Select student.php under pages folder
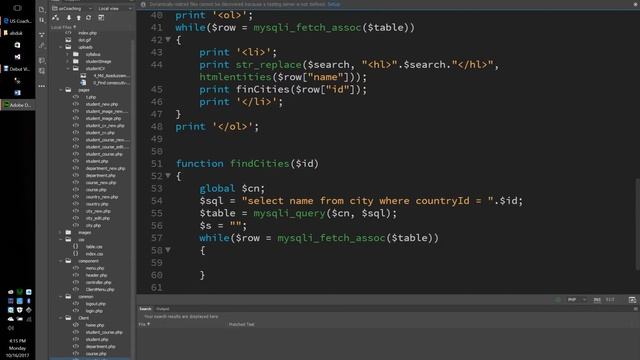Image resolution: width=640 pixels, height=360 pixels. pos(97,162)
